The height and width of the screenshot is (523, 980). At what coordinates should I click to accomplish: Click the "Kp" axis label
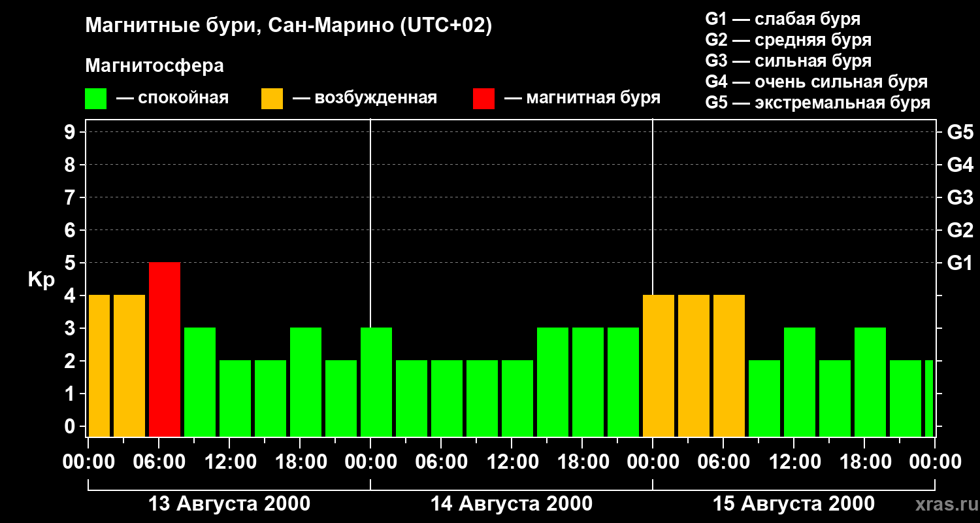(41, 279)
